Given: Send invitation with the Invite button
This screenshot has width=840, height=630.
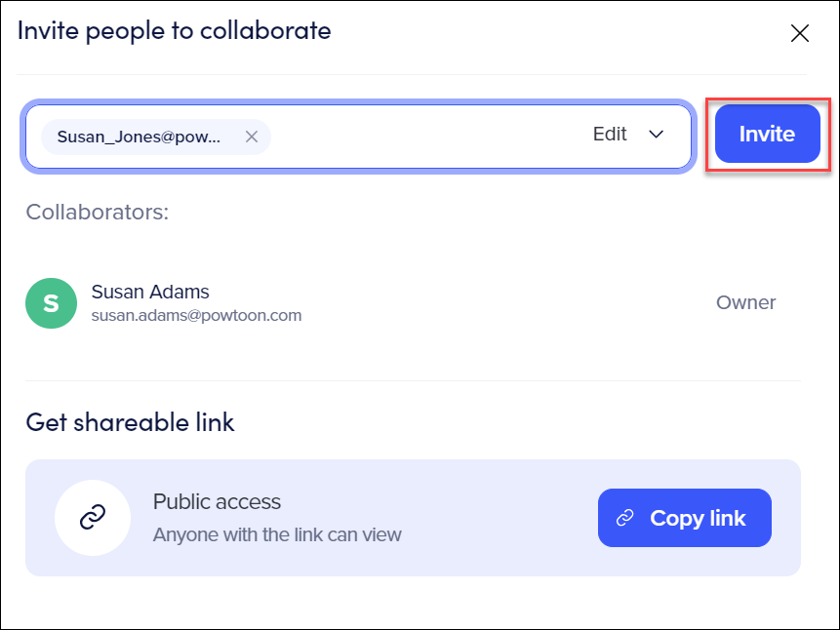Looking at the screenshot, I should [767, 134].
